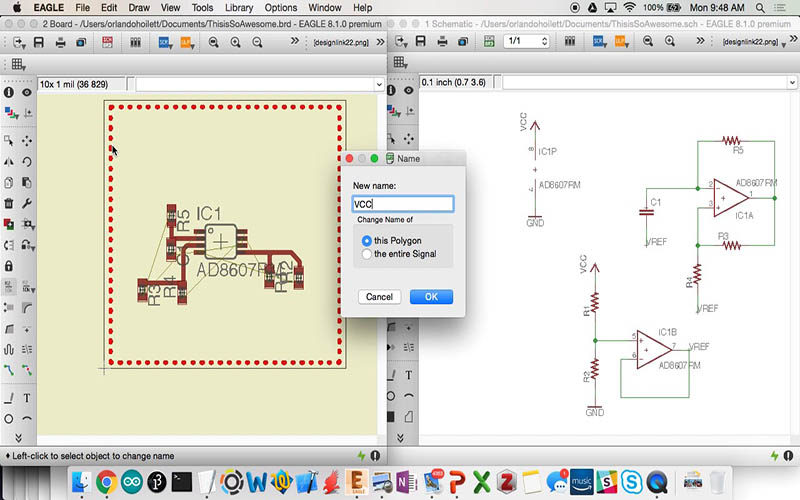This screenshot has height=500, width=800.
Task: Select the Info tool in Board window
Action: 9,92
